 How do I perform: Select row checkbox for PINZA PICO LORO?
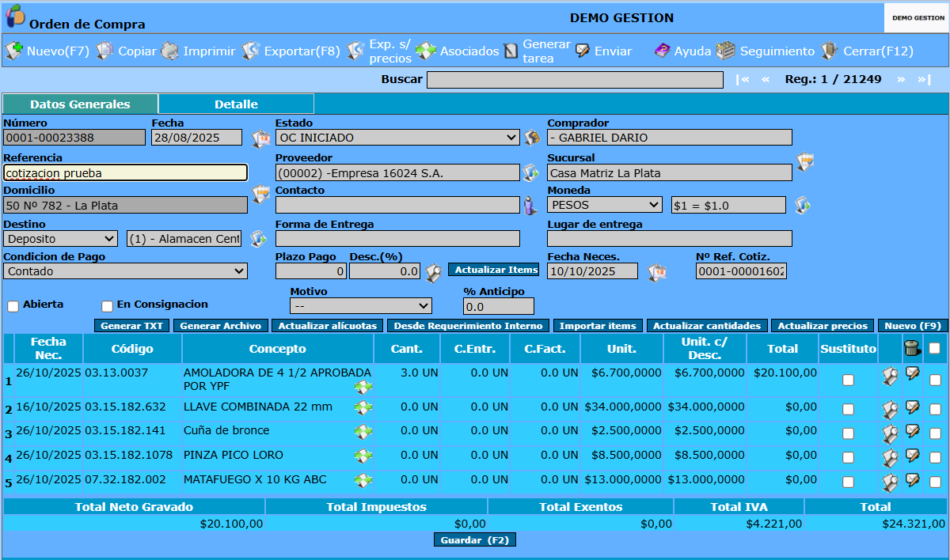[935, 458]
